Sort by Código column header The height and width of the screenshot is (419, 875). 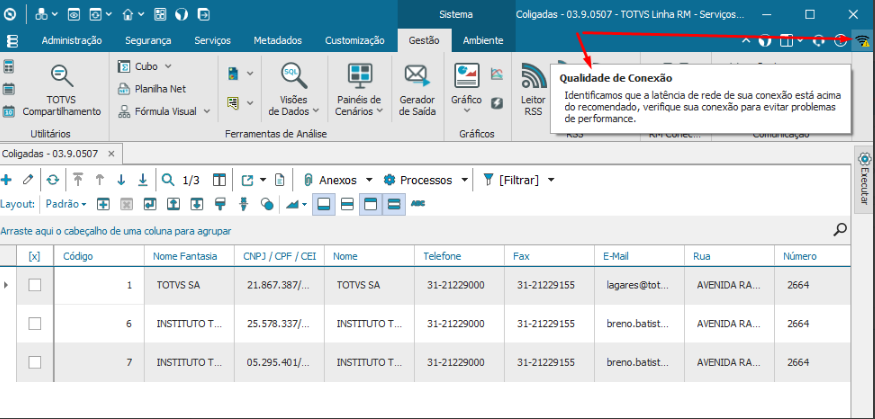click(99, 256)
